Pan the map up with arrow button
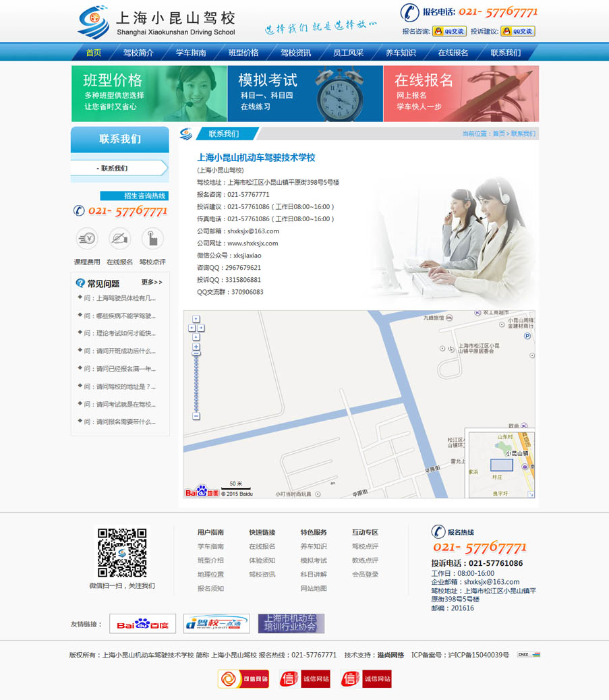Image resolution: width=609 pixels, height=700 pixels. (x=196, y=319)
